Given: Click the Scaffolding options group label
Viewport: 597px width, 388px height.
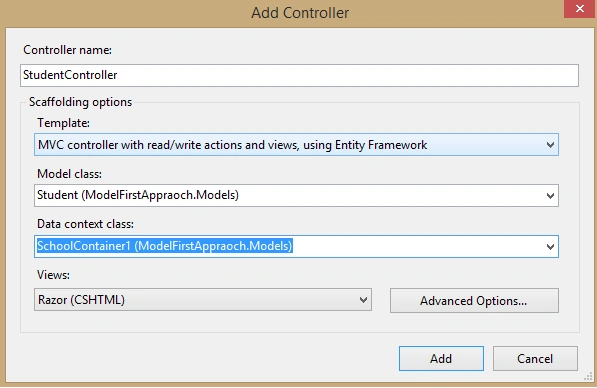Looking at the screenshot, I should (x=80, y=102).
